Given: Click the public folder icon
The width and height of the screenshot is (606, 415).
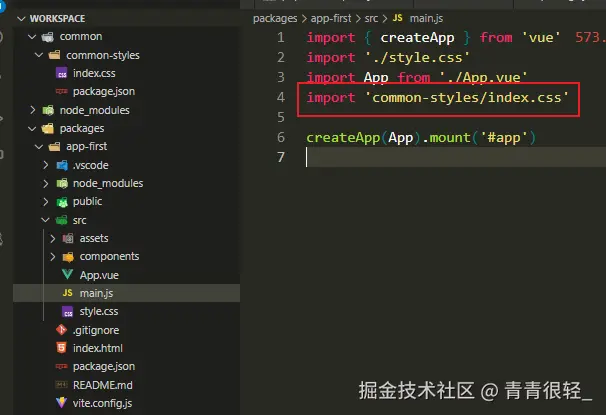Looking at the screenshot, I should (62, 201).
